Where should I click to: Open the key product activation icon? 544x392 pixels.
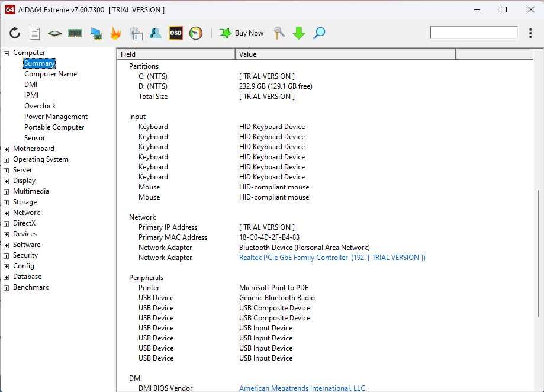coord(279,33)
